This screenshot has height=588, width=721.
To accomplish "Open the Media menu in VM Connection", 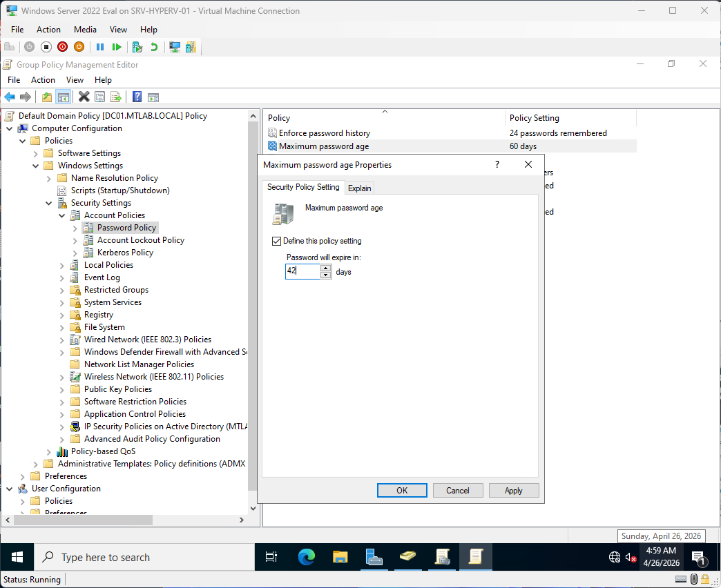I will tap(85, 30).
